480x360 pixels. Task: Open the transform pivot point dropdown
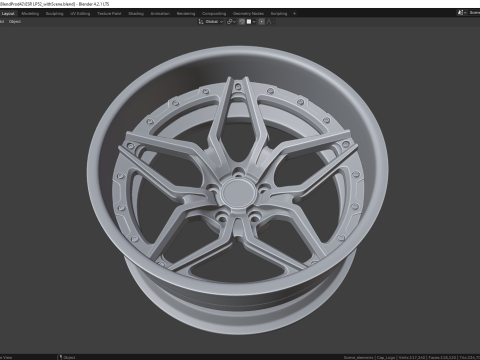click(231, 22)
